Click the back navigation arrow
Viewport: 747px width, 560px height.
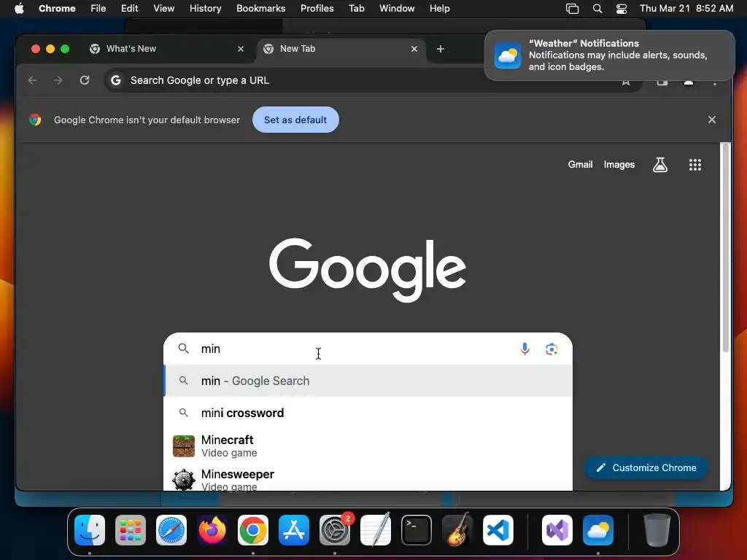coord(32,80)
